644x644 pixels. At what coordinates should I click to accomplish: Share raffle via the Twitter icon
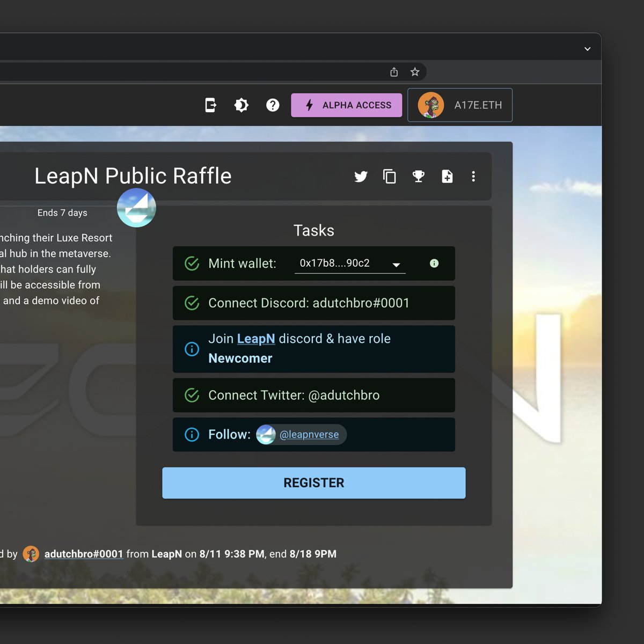(x=361, y=177)
